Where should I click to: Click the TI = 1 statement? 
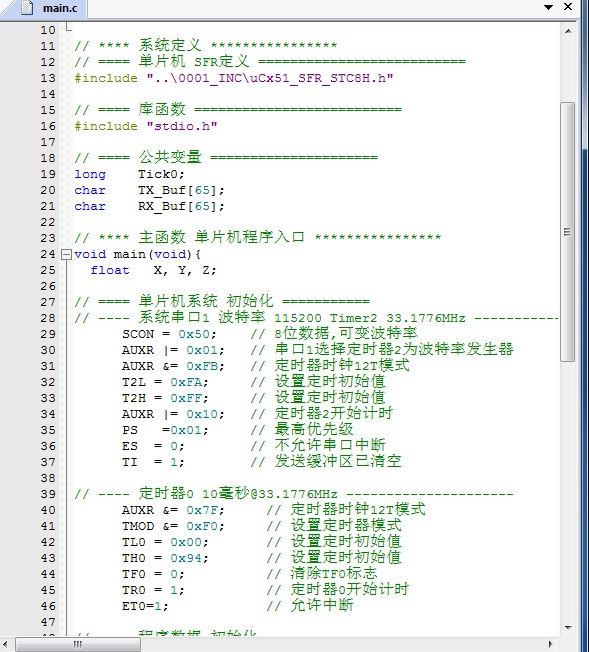tap(153, 462)
